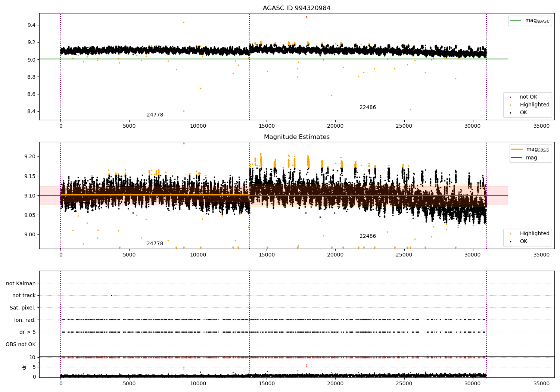Select the mag OBSID legend entry label
The image size is (560, 392).
tap(538, 149)
